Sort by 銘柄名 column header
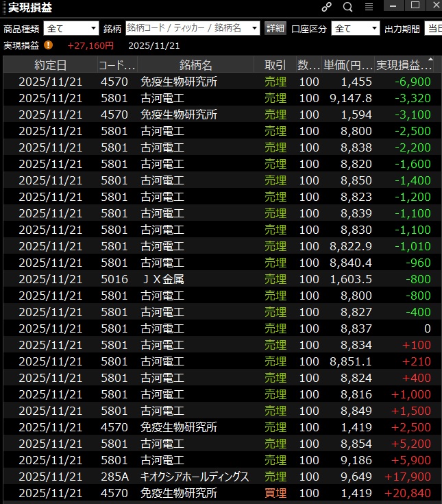Viewport: 442px width, 504px height. tap(196, 65)
